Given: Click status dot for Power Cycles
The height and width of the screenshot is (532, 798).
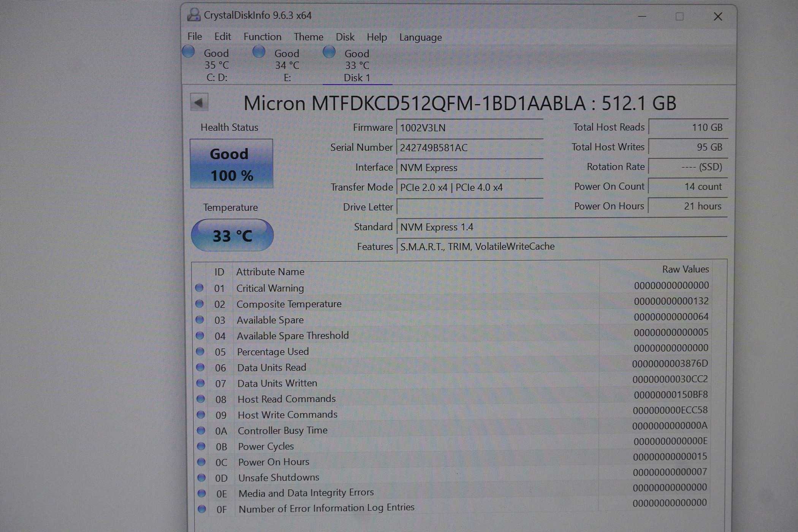Looking at the screenshot, I should click(201, 446).
